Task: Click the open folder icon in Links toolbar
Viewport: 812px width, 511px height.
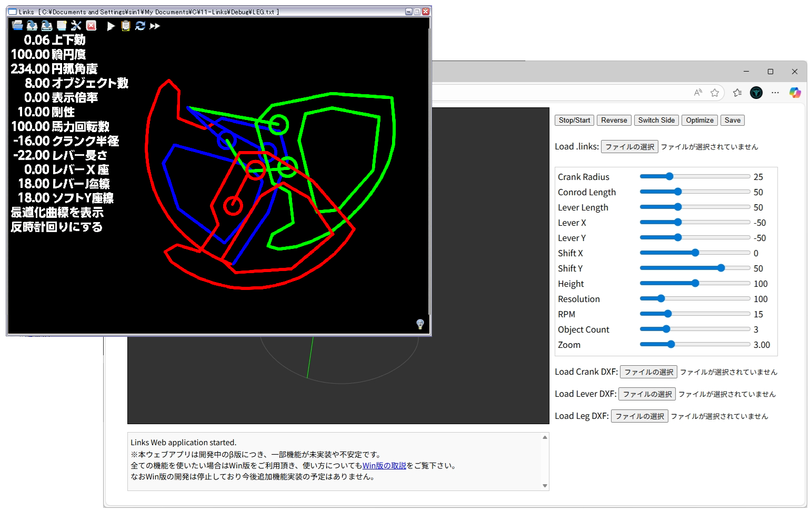Action: coord(17,25)
